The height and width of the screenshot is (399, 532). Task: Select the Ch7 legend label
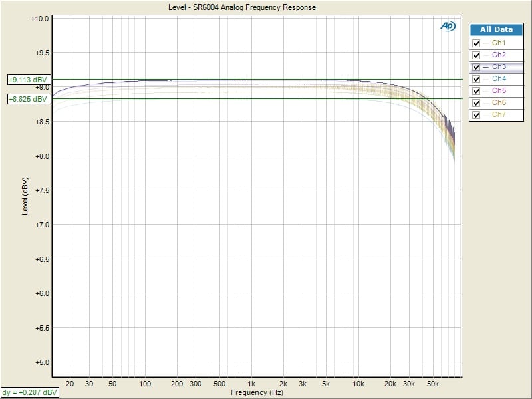[499, 115]
